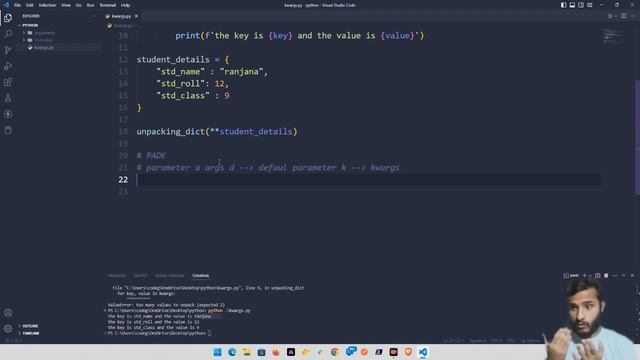
Task: Open the Search view in activity bar
Action: point(8,34)
